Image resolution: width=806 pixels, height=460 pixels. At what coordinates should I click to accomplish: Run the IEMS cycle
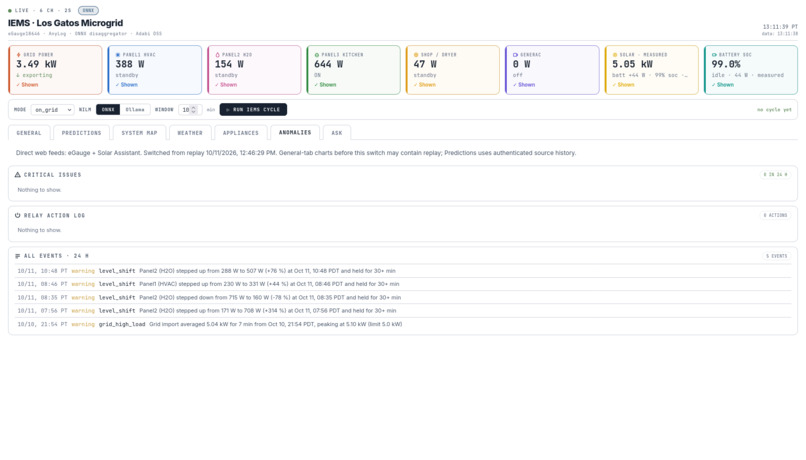pos(253,109)
